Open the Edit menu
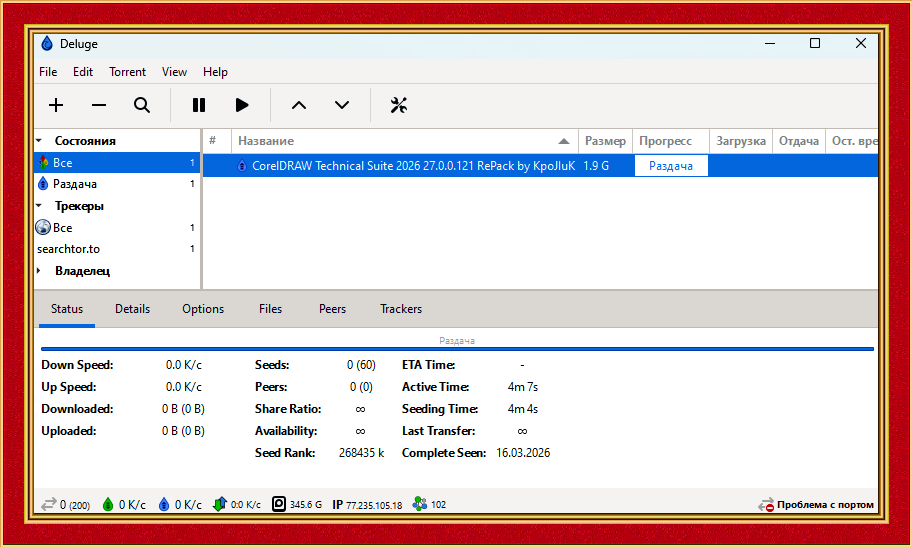 (x=83, y=72)
